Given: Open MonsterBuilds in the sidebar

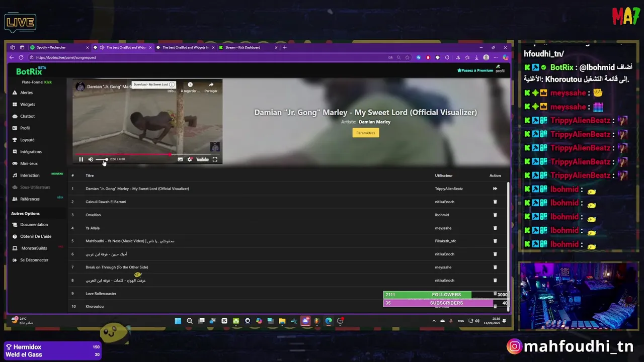Looking at the screenshot, I should (34, 248).
